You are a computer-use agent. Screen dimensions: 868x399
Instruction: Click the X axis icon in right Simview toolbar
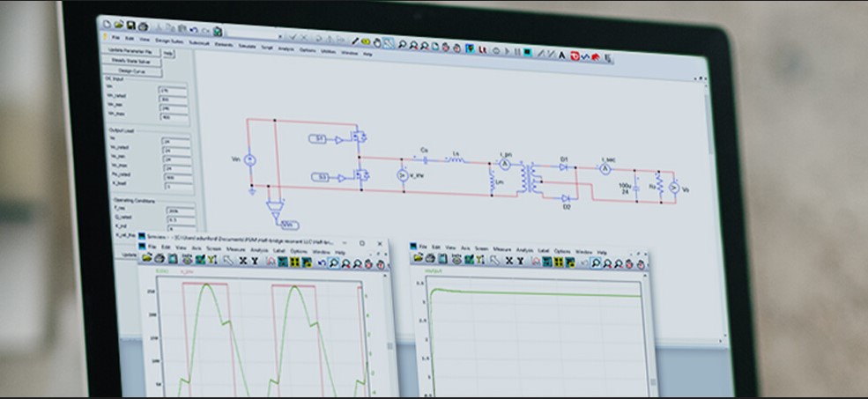(509, 262)
